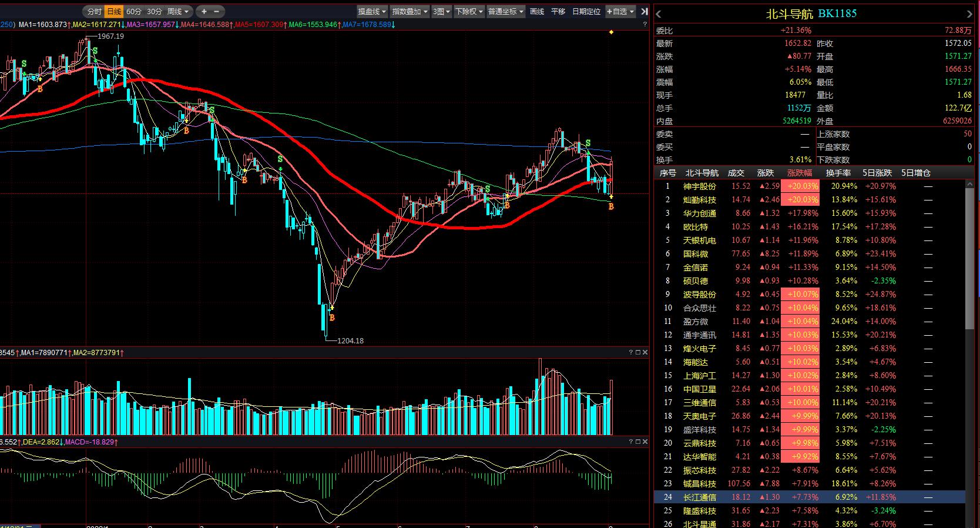Click the stock list vertical scrollbar
Screen dimensions: 980x528
[x=969, y=259]
